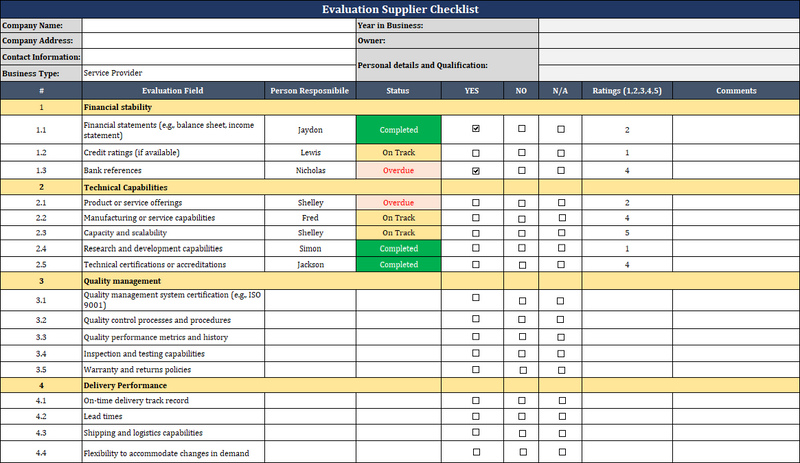Select the Person Resposnibile column header
This screenshot has height=463, width=800.
pyautogui.click(x=310, y=90)
